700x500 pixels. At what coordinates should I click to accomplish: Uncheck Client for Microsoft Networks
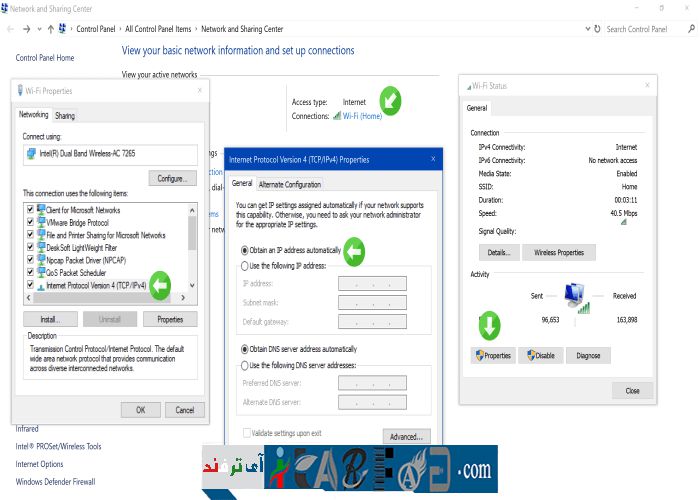pos(29,210)
